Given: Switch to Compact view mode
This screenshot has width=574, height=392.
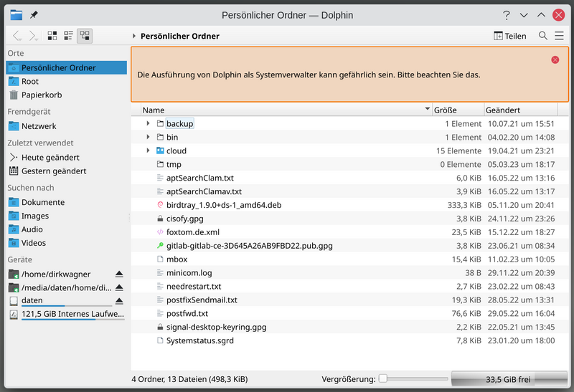Looking at the screenshot, I should [x=68, y=35].
